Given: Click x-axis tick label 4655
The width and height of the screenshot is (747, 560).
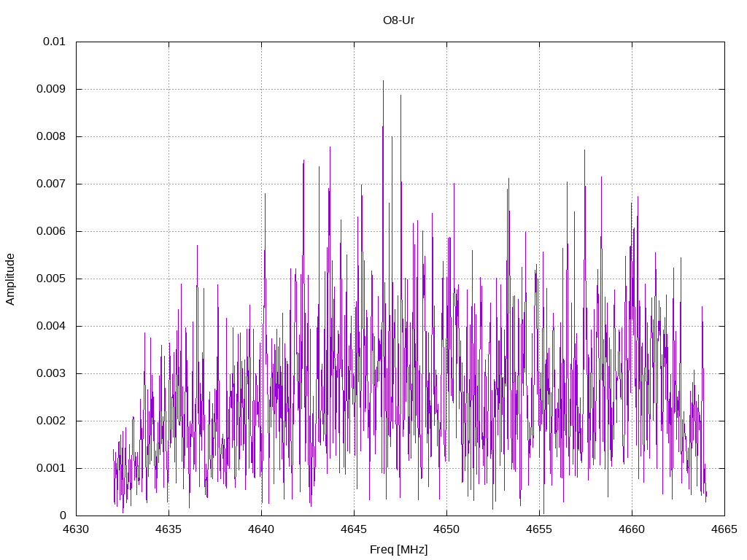Looking at the screenshot, I should click(539, 529).
